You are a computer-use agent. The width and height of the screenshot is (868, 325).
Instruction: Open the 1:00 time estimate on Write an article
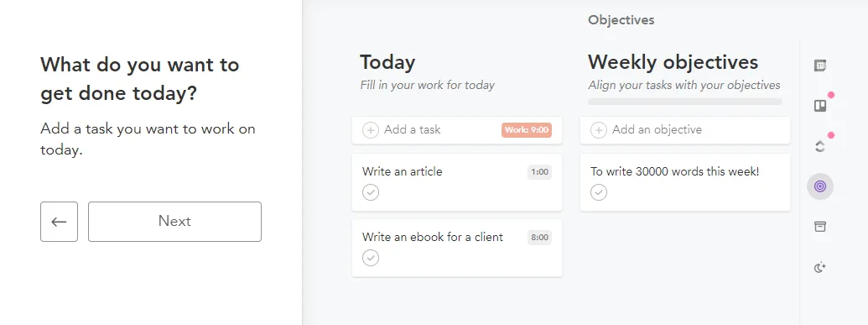pos(539,172)
